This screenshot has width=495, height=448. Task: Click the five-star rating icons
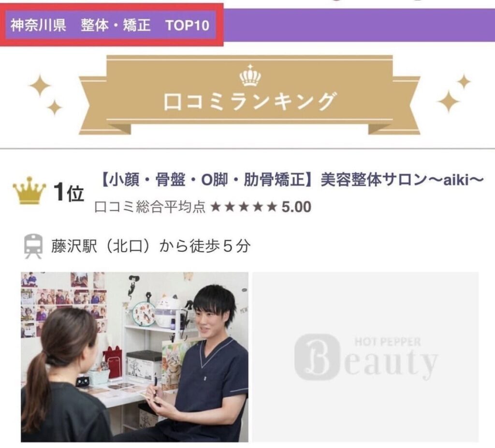(x=244, y=207)
